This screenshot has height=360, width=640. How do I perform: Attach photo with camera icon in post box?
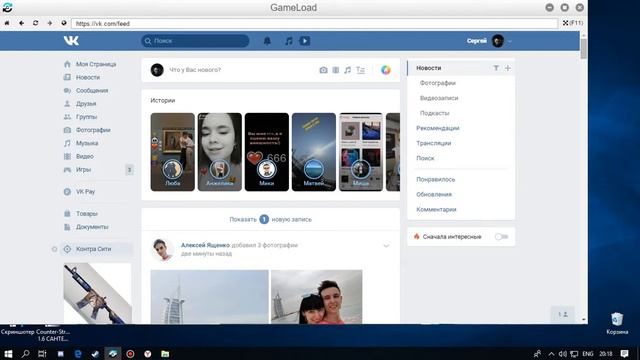(323, 70)
